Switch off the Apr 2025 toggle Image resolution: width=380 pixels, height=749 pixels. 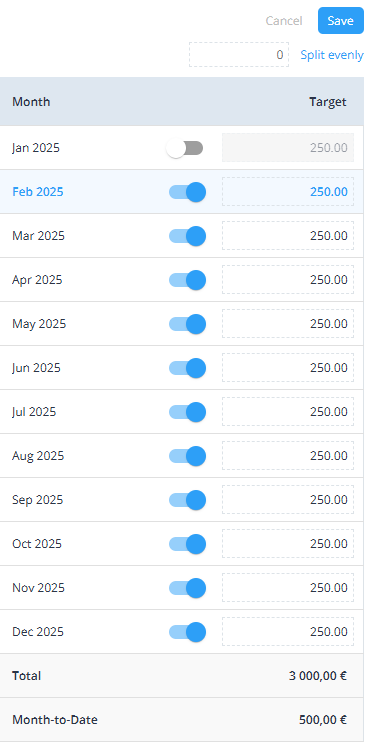(187, 280)
